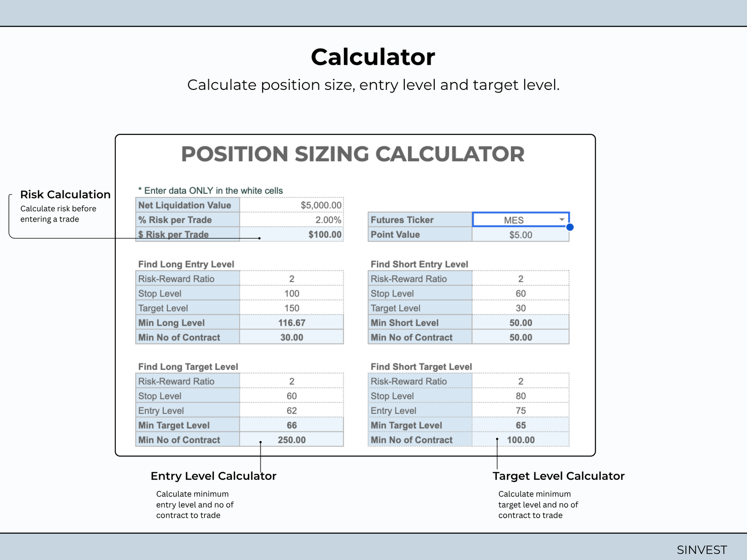Click Long Target Min No of Contract 250.00
Image resolution: width=747 pixels, height=560 pixels.
[292, 440]
